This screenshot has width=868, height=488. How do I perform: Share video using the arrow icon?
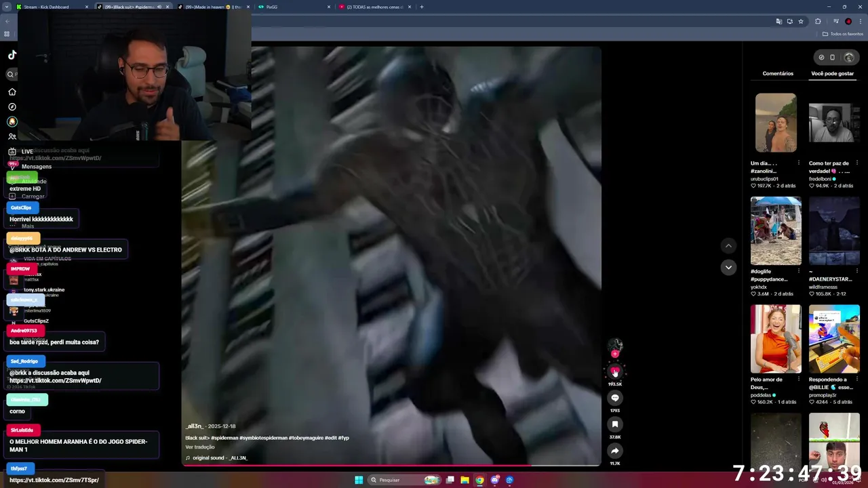tap(615, 451)
